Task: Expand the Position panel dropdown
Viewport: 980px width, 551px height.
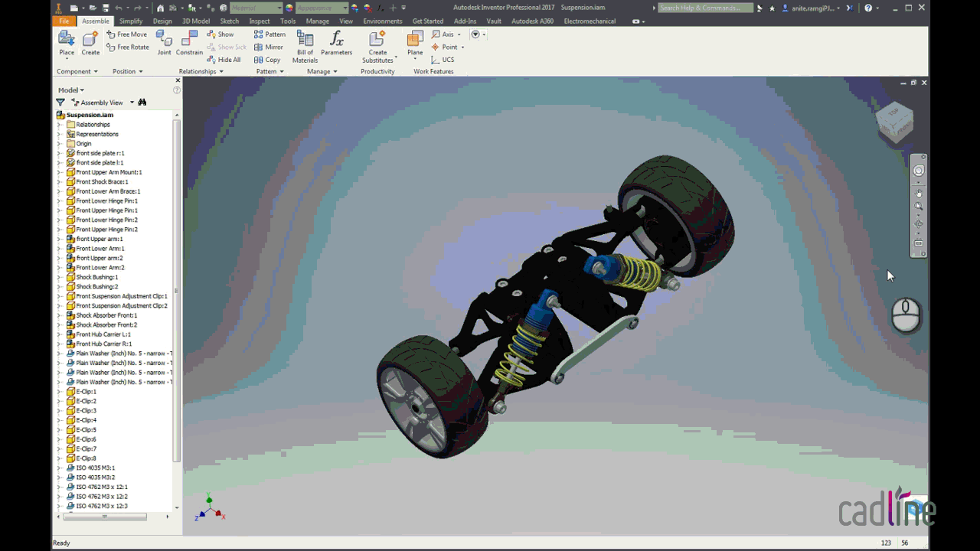Action: coord(128,71)
